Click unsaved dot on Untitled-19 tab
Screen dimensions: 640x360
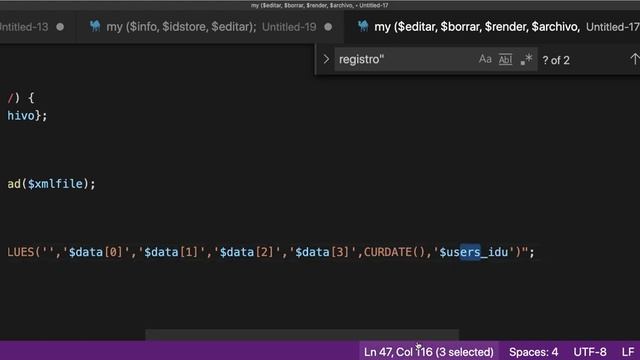point(328,27)
